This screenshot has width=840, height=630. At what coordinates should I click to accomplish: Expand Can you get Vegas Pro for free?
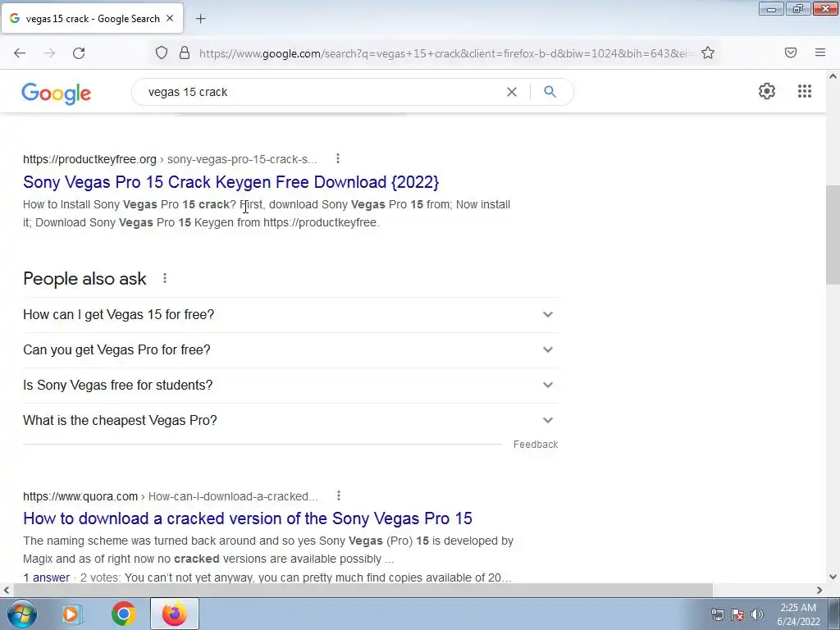click(290, 349)
